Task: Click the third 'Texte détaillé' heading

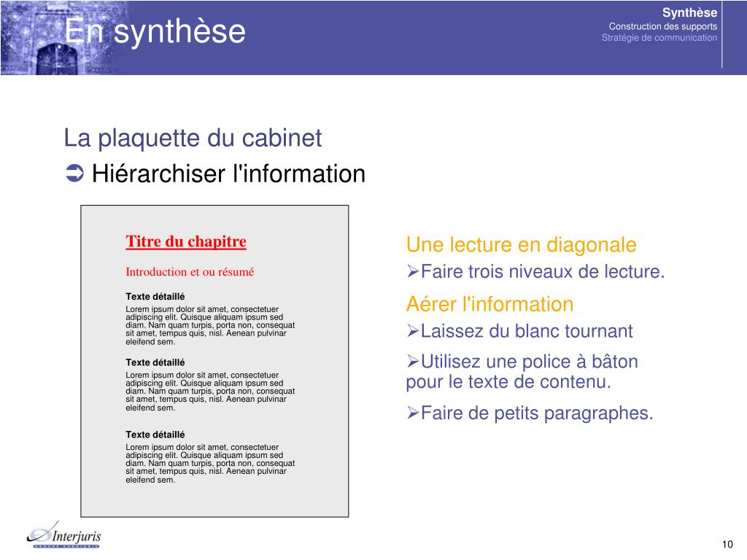Action: point(155,435)
